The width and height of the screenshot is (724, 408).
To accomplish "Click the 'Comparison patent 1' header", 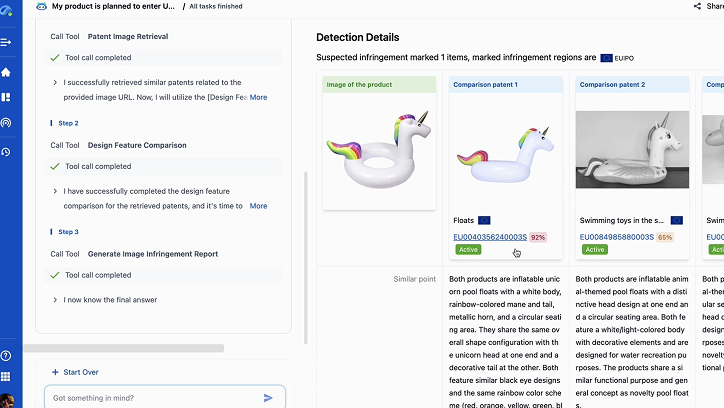I will pos(485,84).
